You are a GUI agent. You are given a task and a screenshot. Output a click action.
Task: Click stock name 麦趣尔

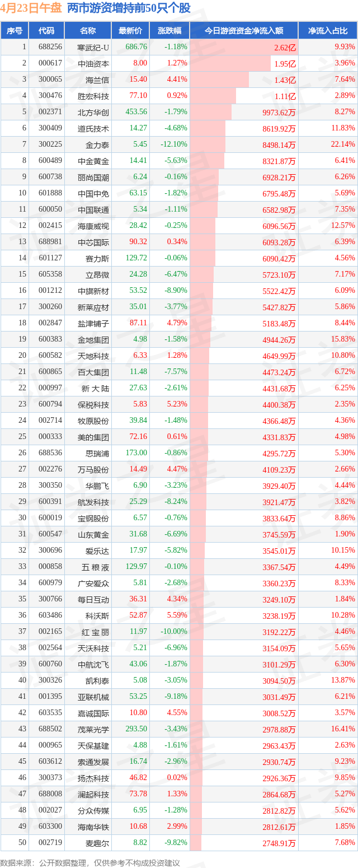[x=97, y=843]
